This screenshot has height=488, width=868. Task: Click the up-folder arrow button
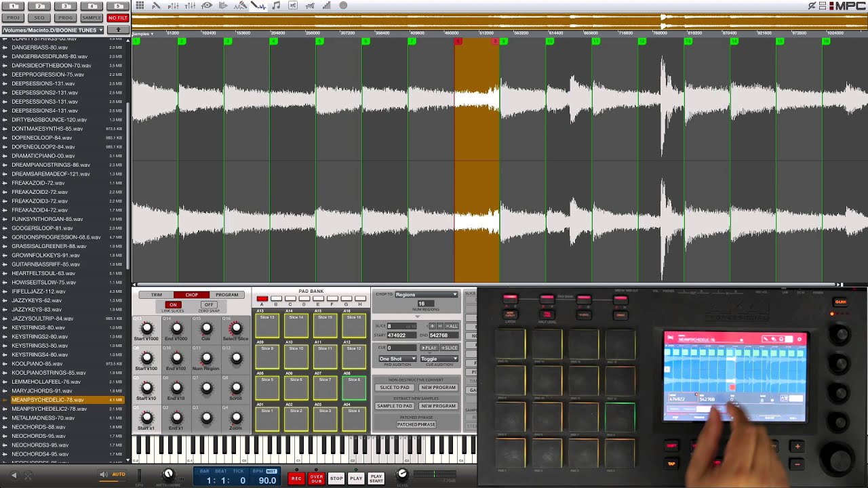click(118, 30)
